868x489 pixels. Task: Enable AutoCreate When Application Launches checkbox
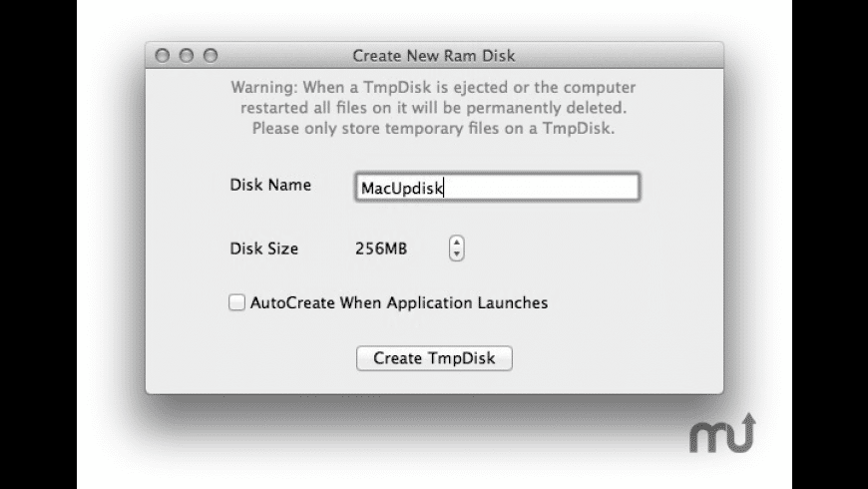(236, 302)
